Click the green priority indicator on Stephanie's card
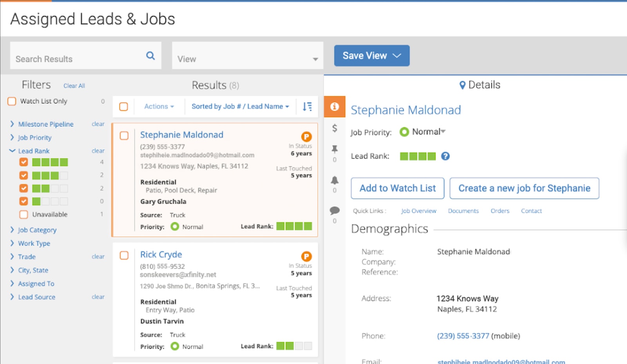 pyautogui.click(x=174, y=227)
